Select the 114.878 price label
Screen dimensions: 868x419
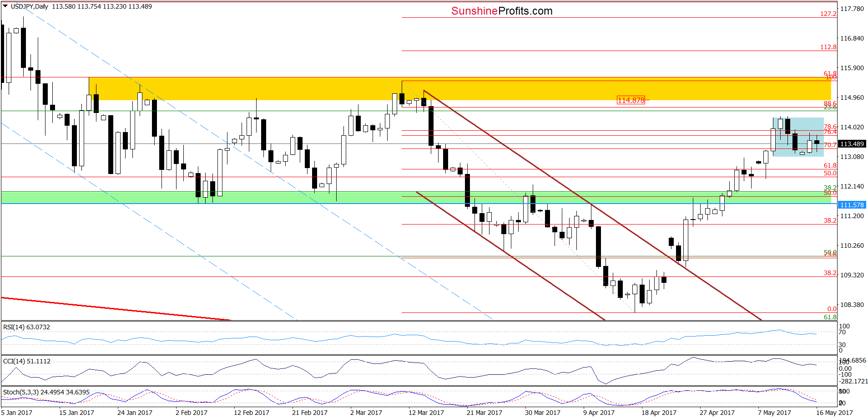pyautogui.click(x=631, y=100)
